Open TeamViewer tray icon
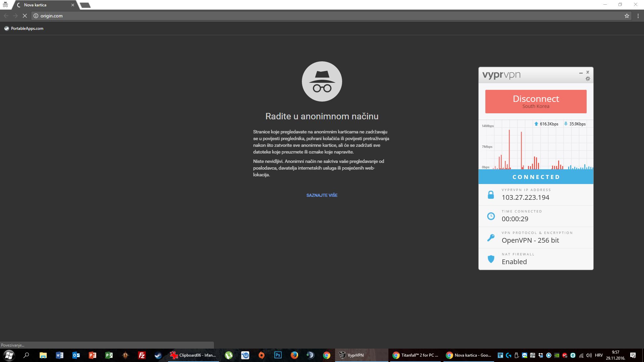644x362 pixels. pos(525,355)
